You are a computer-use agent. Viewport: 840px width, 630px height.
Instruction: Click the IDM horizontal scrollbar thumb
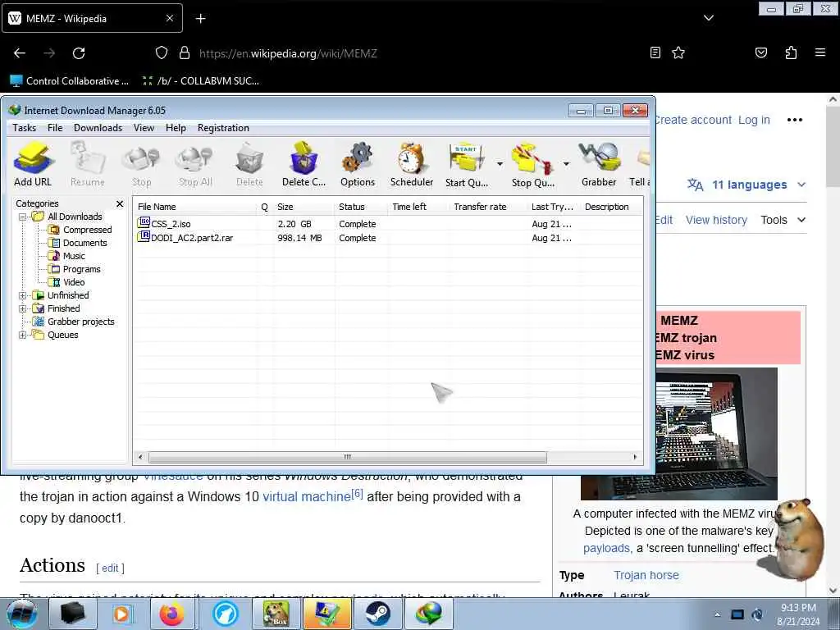[x=348, y=457]
